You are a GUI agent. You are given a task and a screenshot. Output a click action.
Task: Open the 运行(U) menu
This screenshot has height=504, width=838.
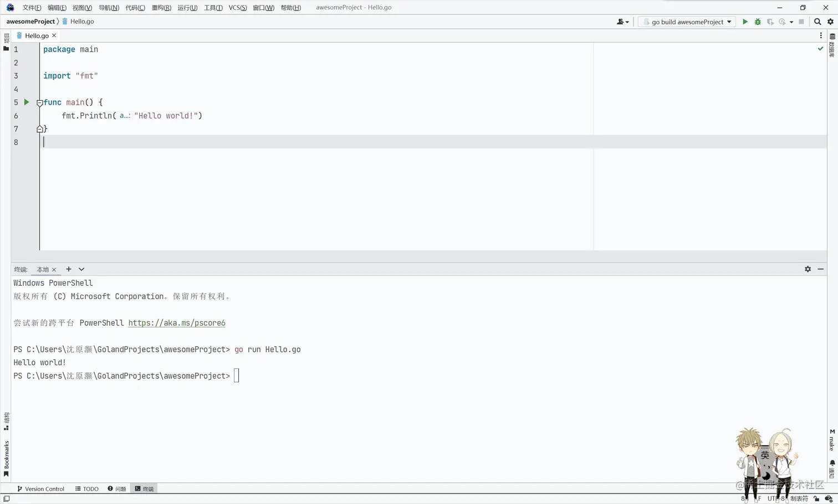click(x=187, y=8)
